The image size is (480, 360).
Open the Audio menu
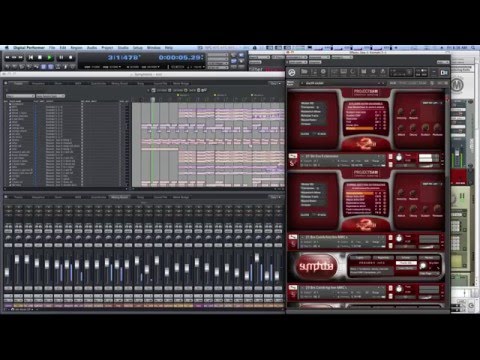point(92,48)
